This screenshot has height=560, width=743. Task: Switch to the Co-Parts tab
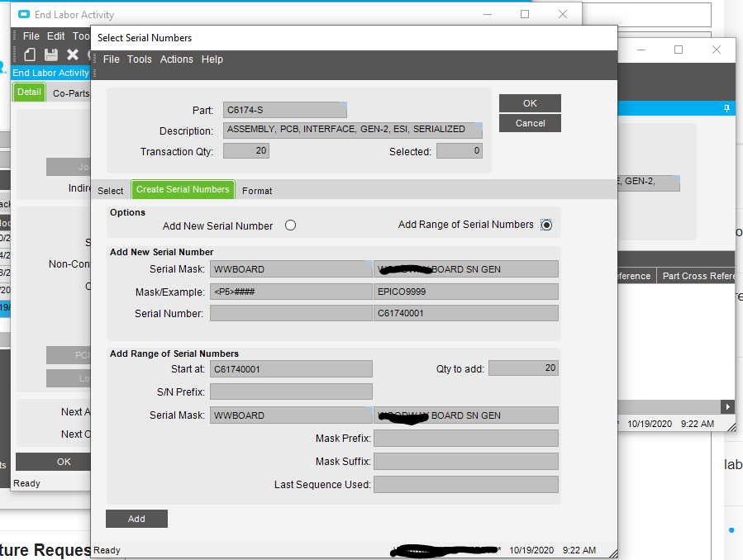[x=70, y=93]
